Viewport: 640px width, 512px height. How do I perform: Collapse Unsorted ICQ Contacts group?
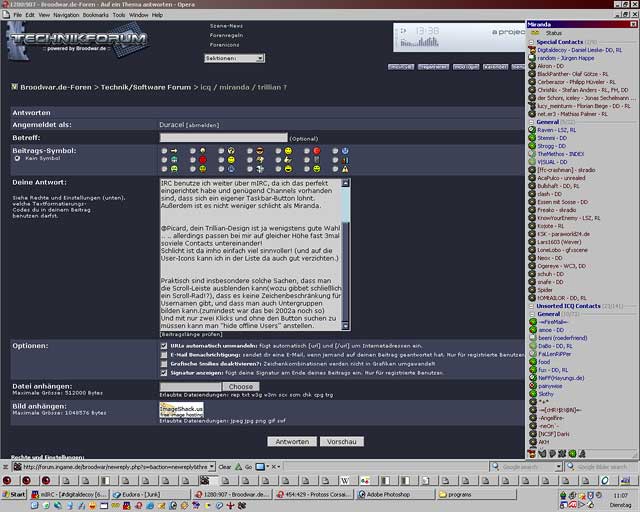(x=531, y=306)
